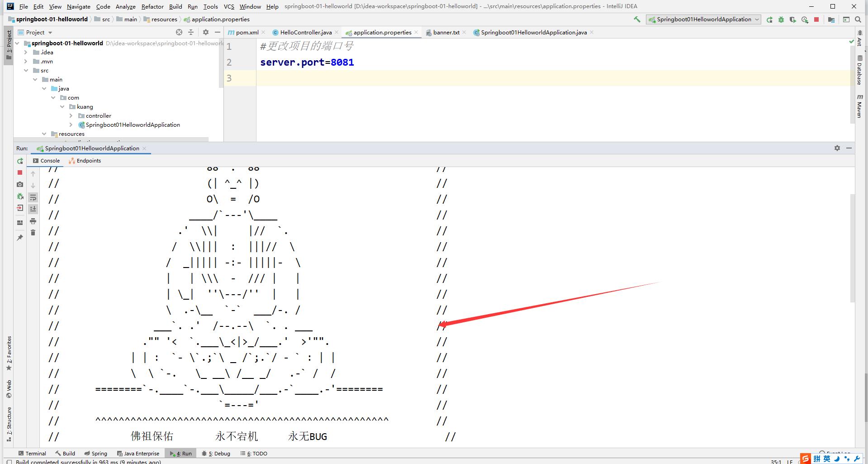Image resolution: width=868 pixels, height=464 pixels.
Task: Open the run configuration dropdown
Action: tap(703, 19)
